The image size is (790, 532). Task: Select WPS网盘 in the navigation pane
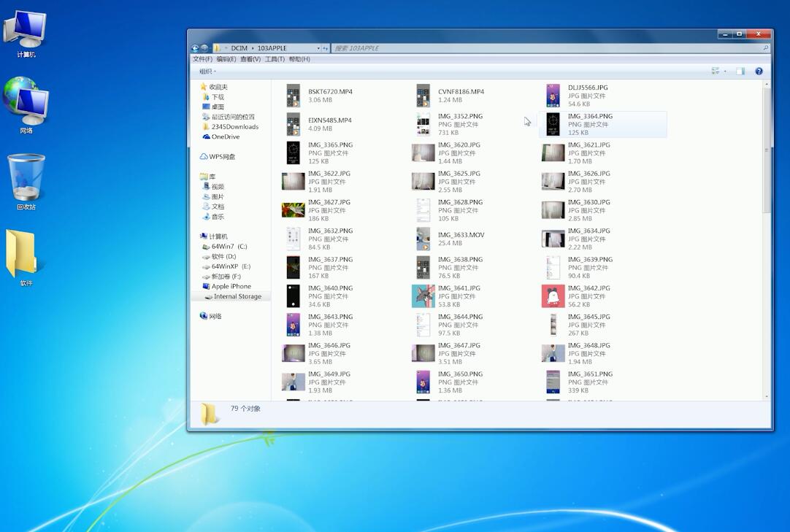point(218,157)
